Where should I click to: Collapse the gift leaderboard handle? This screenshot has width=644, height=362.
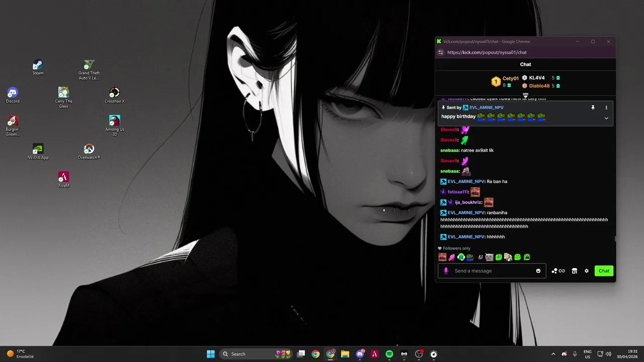coord(525,95)
